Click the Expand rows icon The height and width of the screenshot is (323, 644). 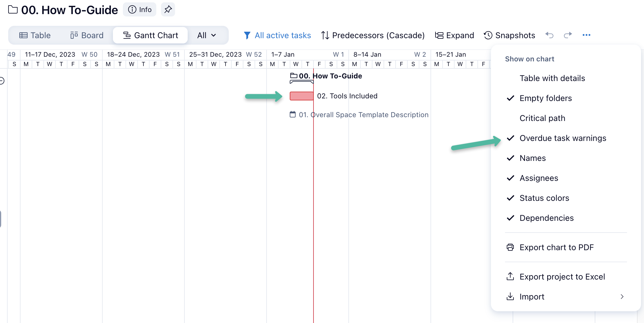point(439,35)
